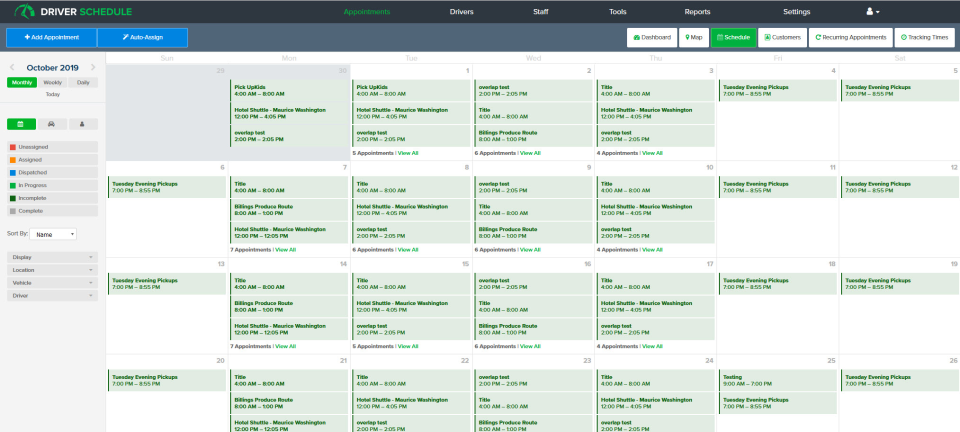Open Title appointment on October 17
Viewport: 960px width, 432px height.
click(656, 284)
